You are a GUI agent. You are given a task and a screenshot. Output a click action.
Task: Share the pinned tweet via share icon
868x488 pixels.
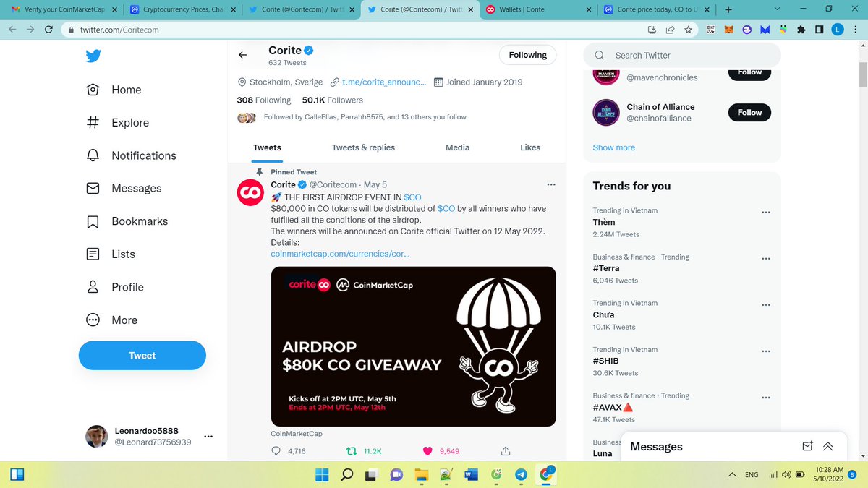pos(505,450)
